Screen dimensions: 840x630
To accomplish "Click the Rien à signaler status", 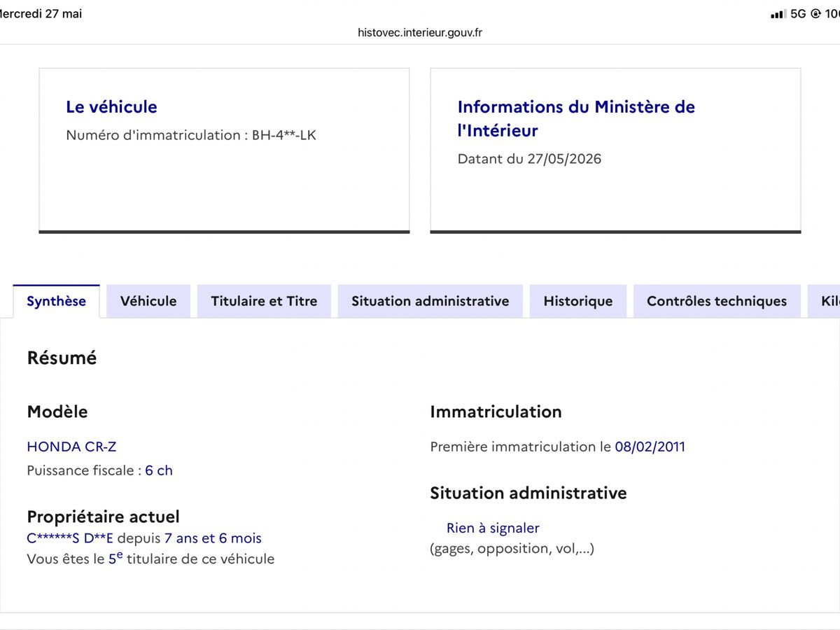I will click(493, 528).
